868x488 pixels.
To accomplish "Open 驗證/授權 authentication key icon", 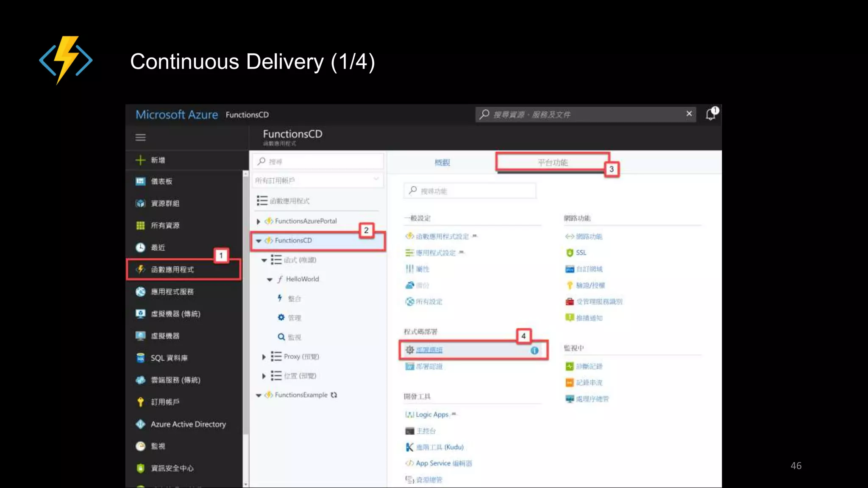I will point(570,286).
